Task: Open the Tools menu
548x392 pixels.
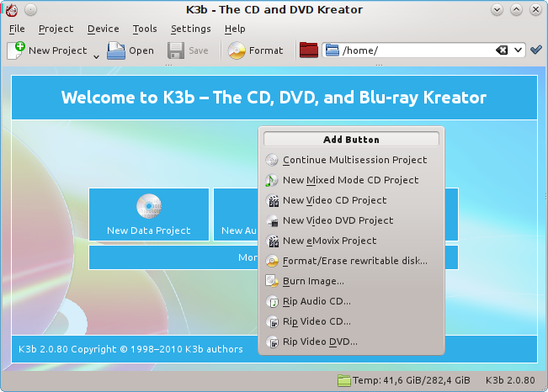Action: tap(145, 29)
